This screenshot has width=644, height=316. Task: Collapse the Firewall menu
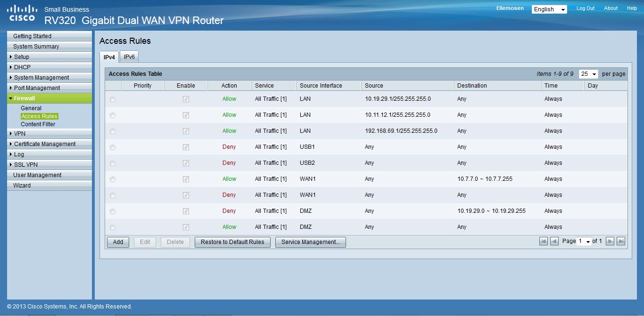click(x=50, y=98)
